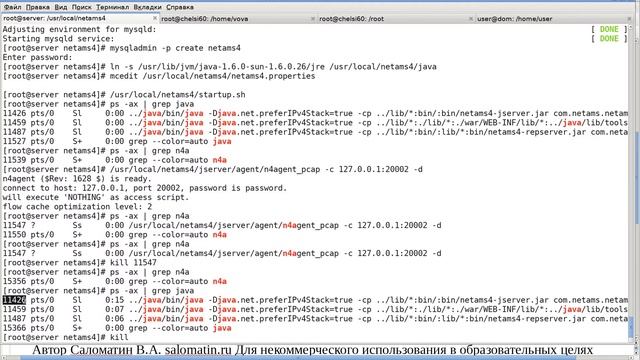This screenshot has width=640, height=360.
Task: Click DONE status beside Adjusting environment line
Action: 609,29
